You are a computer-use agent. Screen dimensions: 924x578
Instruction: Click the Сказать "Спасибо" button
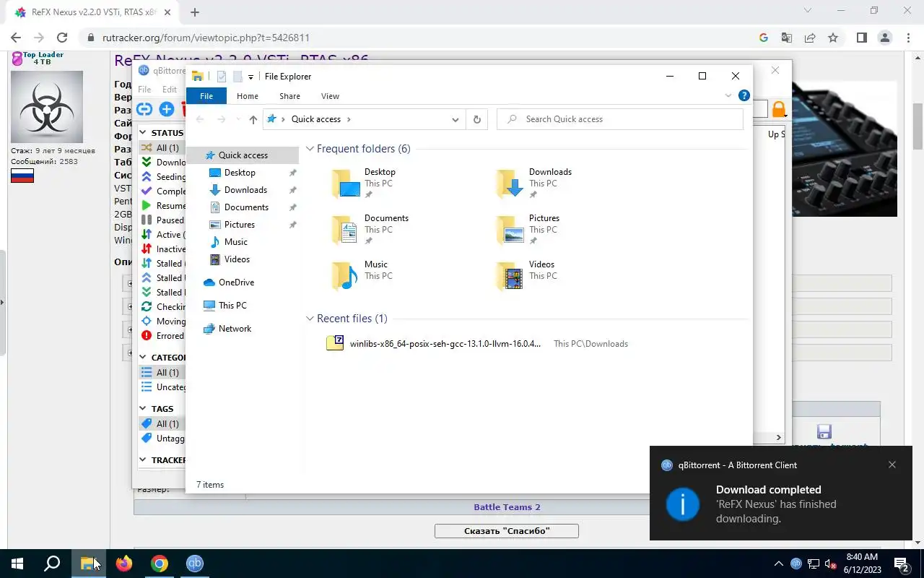(507, 531)
